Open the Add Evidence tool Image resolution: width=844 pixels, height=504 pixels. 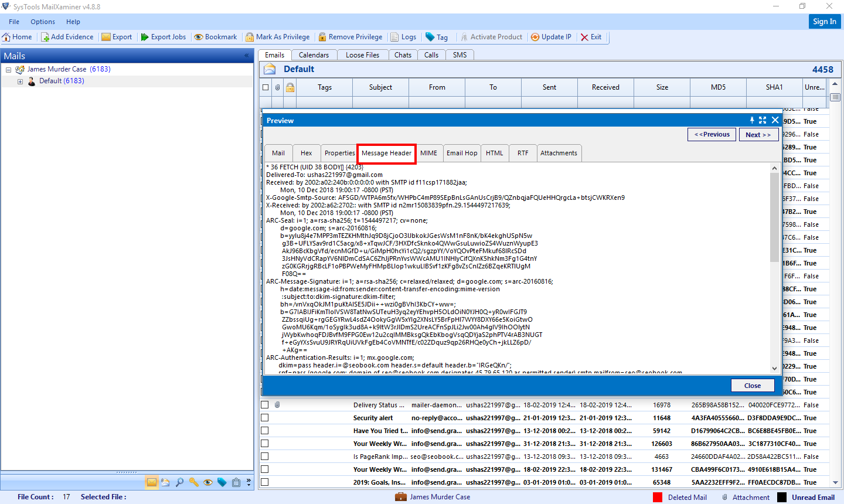coord(67,36)
